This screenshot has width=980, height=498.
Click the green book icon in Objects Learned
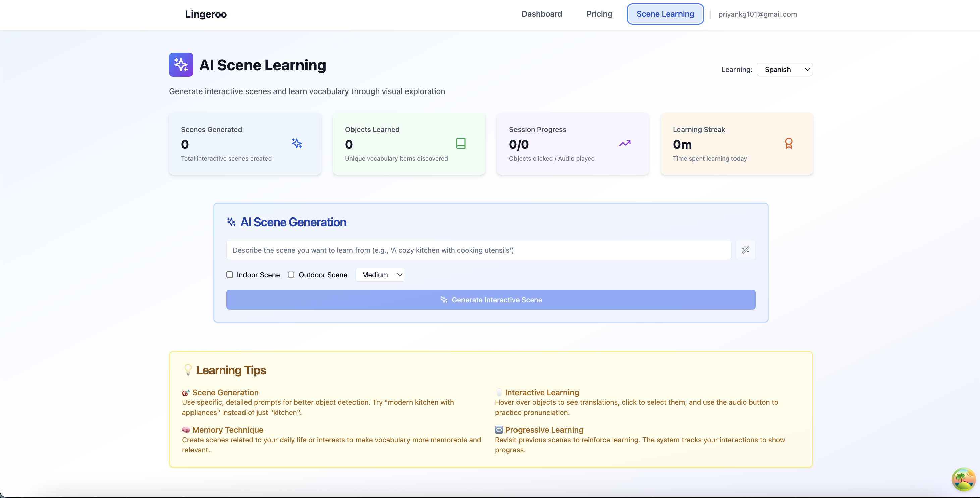click(x=460, y=143)
